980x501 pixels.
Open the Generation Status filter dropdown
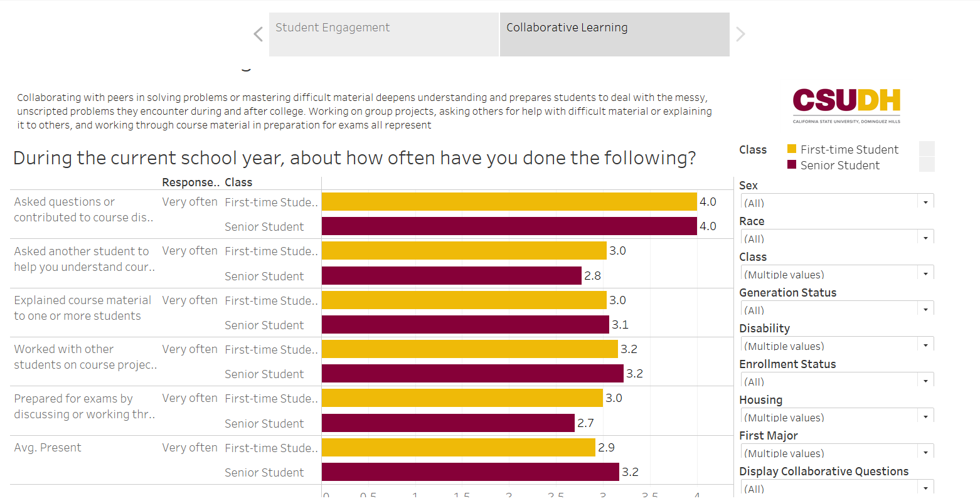pos(925,310)
